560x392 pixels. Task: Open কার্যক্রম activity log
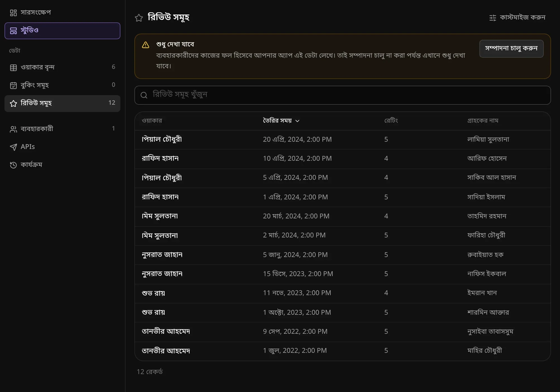click(x=62, y=165)
